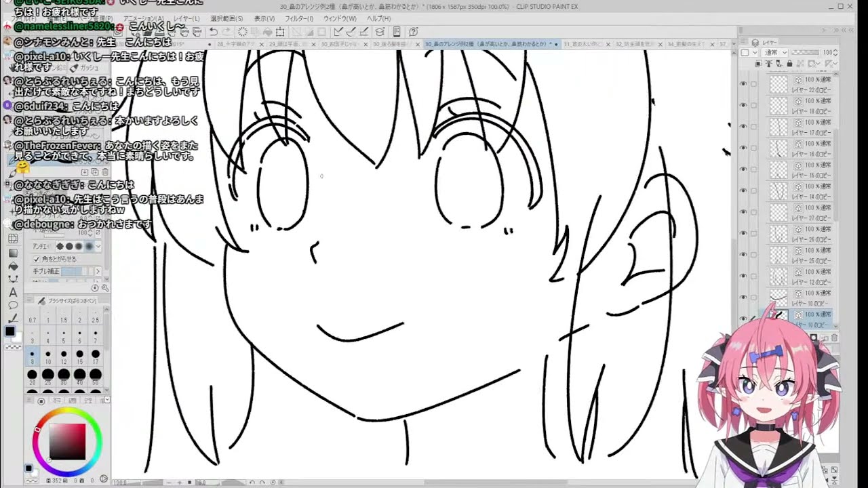The image size is (868, 488).
Task: Open the help question mark icon
Action: point(413,32)
